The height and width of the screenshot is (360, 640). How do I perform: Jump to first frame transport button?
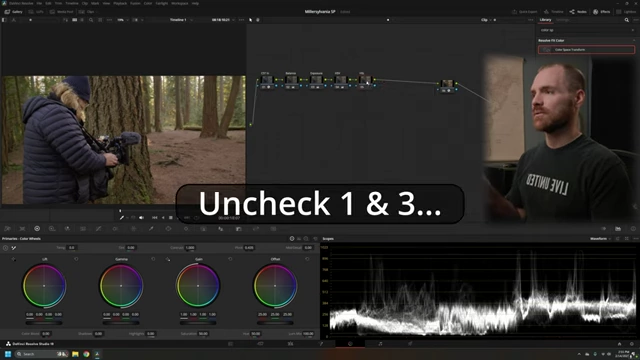pos(155,218)
